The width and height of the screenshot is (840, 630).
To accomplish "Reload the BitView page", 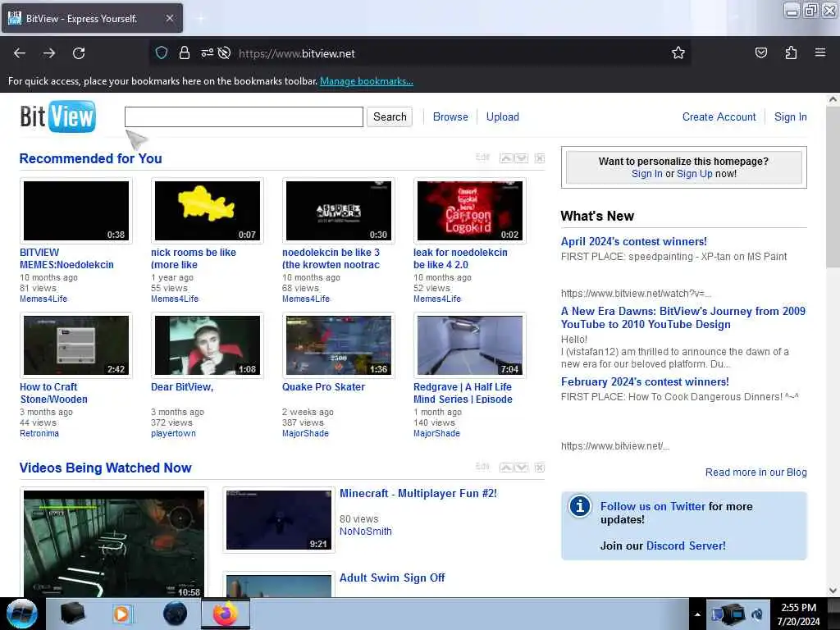I will [x=79, y=53].
